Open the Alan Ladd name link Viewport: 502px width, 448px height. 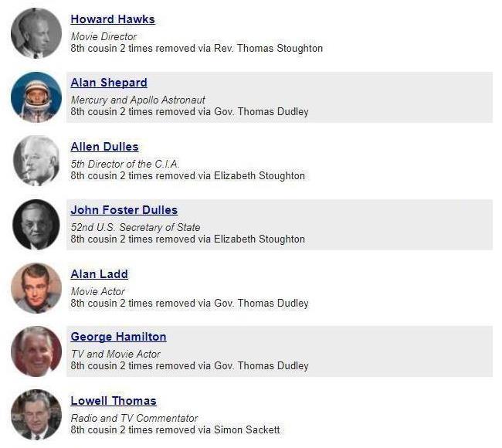(x=100, y=274)
